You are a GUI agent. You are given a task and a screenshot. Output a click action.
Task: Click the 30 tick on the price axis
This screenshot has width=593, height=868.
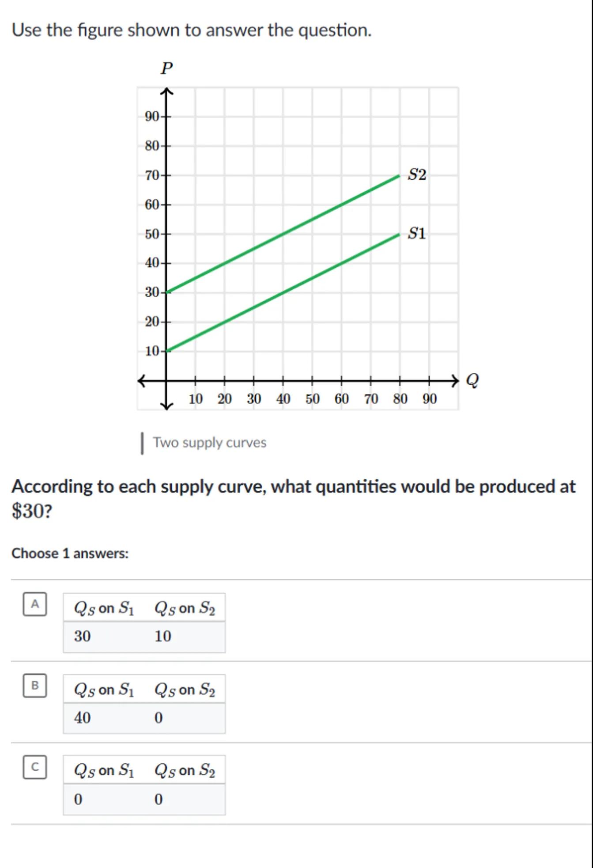tap(152, 292)
